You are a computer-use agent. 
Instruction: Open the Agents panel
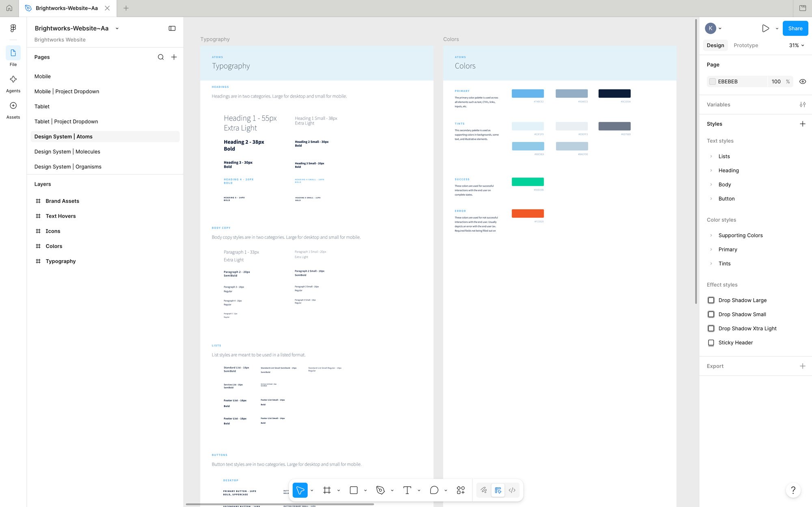[13, 83]
